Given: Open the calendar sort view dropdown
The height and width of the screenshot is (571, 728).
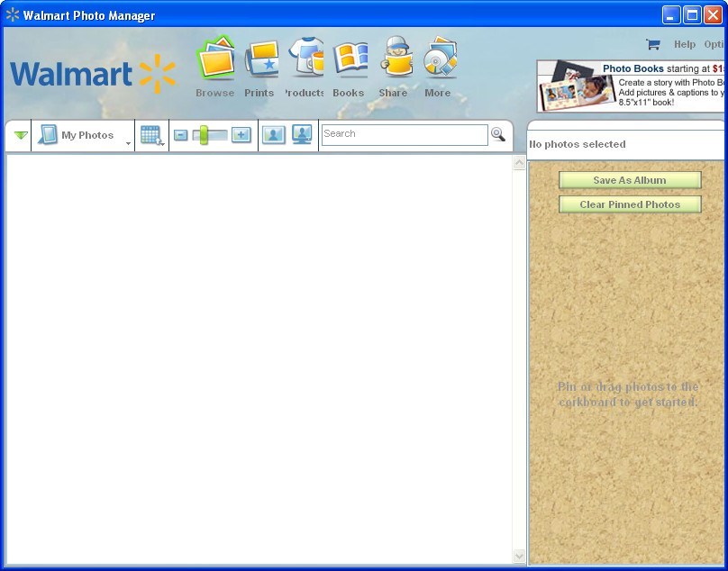Looking at the screenshot, I should 152,135.
